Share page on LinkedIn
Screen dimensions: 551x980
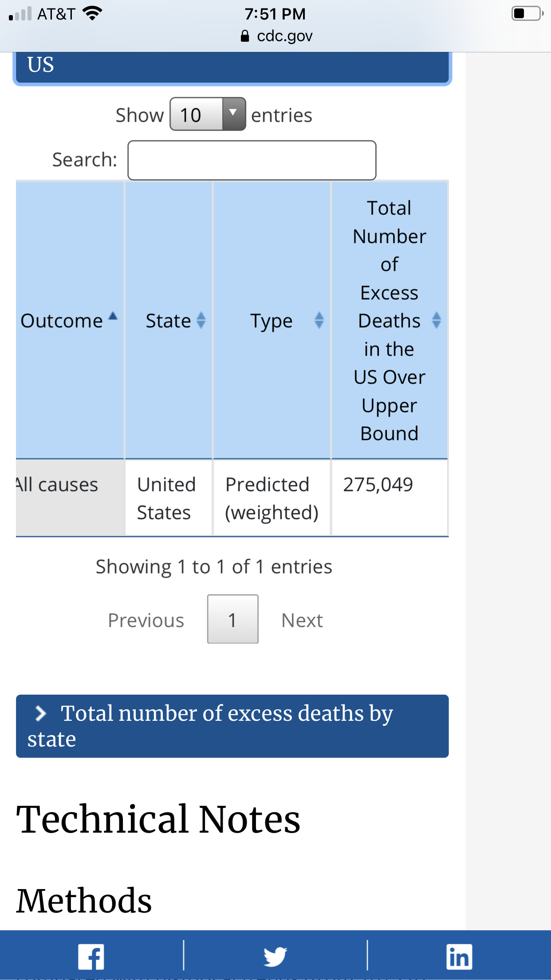[x=459, y=956]
